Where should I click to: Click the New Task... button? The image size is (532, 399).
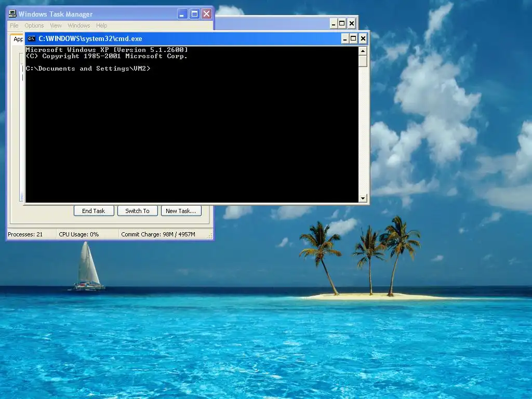[181, 211]
